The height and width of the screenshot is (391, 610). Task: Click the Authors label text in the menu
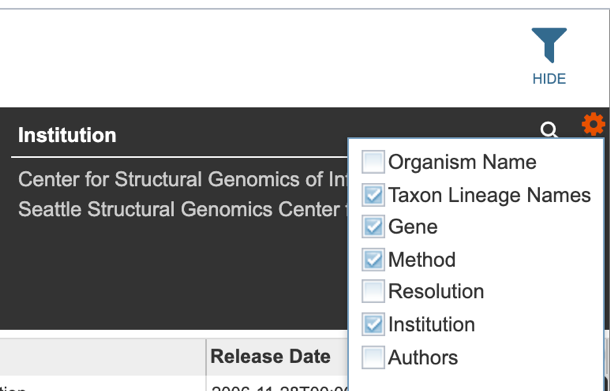pyautogui.click(x=423, y=357)
